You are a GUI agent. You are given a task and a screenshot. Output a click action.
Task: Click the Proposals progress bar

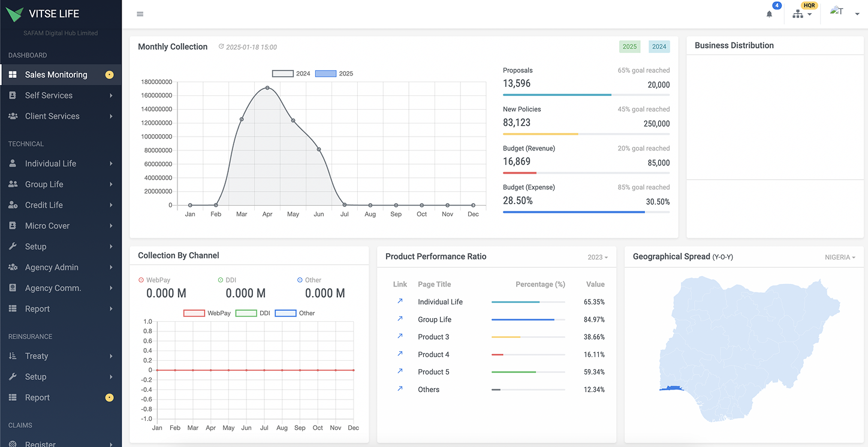[586, 95]
